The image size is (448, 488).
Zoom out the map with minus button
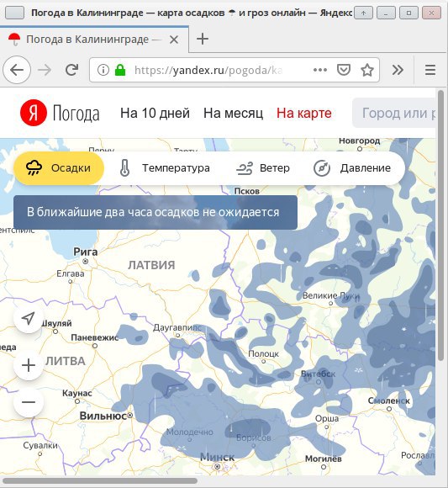pos(29,402)
